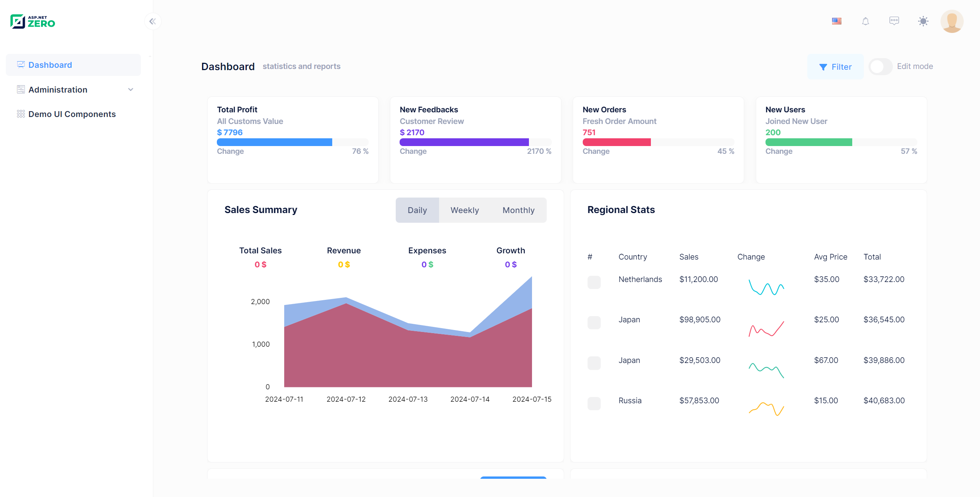Image resolution: width=980 pixels, height=497 pixels.
Task: Switch theme using sun icon
Action: (923, 21)
